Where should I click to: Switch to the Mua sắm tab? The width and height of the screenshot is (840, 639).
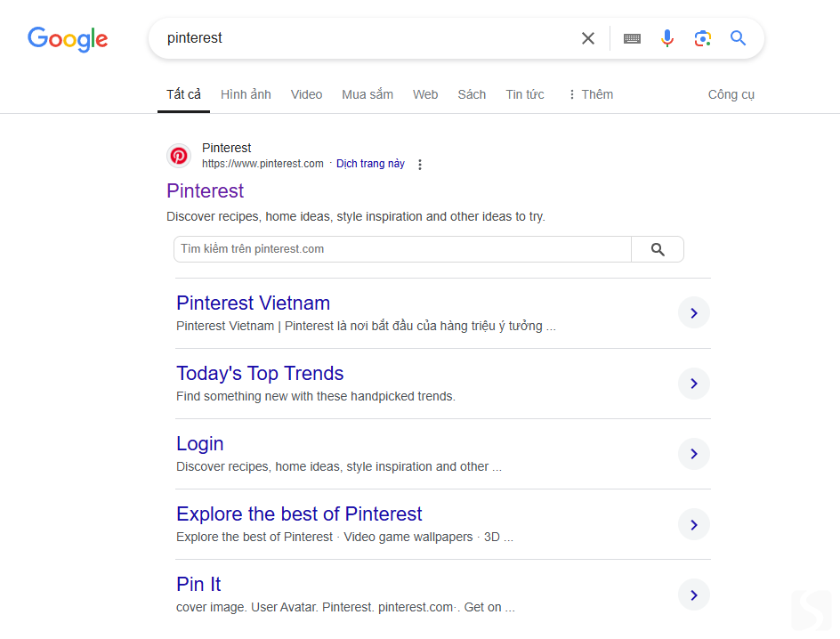367,94
